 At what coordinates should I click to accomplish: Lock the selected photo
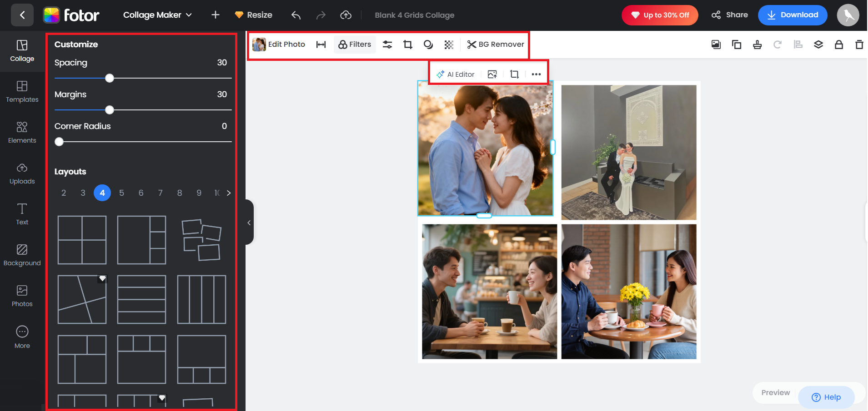coord(839,44)
